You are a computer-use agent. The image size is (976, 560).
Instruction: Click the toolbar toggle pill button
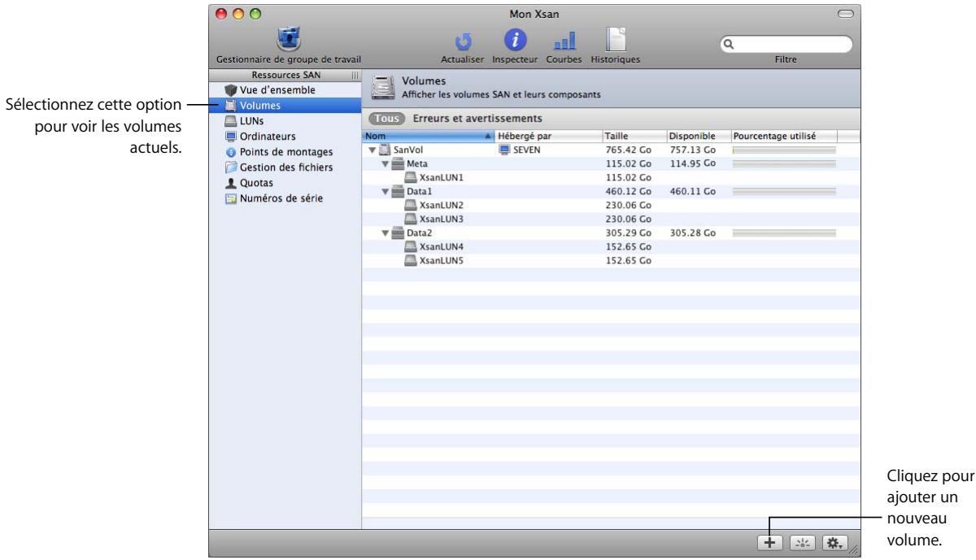(x=846, y=14)
